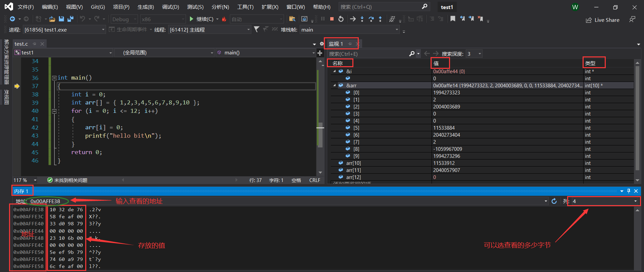Open the test1 project dropdown in editor

pyautogui.click(x=63, y=53)
